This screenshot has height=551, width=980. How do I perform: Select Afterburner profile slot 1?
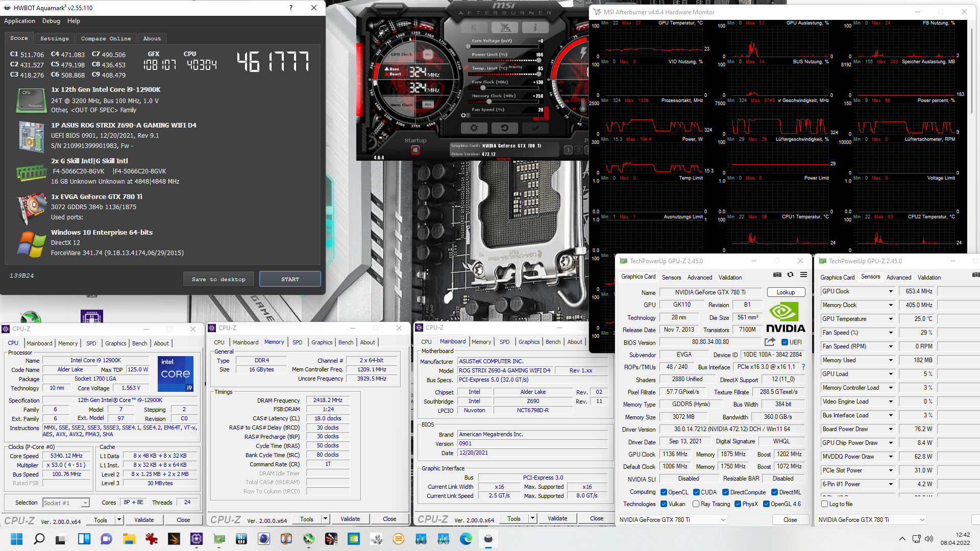tap(568, 150)
